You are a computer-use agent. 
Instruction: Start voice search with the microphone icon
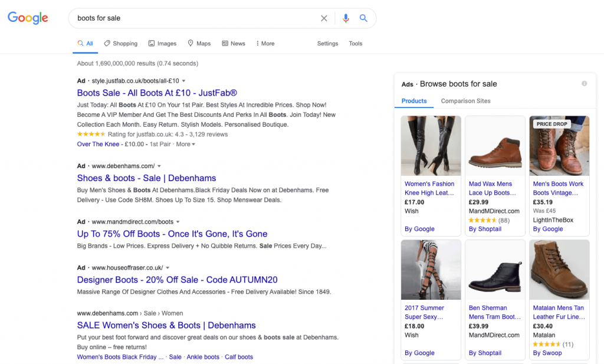tap(346, 18)
